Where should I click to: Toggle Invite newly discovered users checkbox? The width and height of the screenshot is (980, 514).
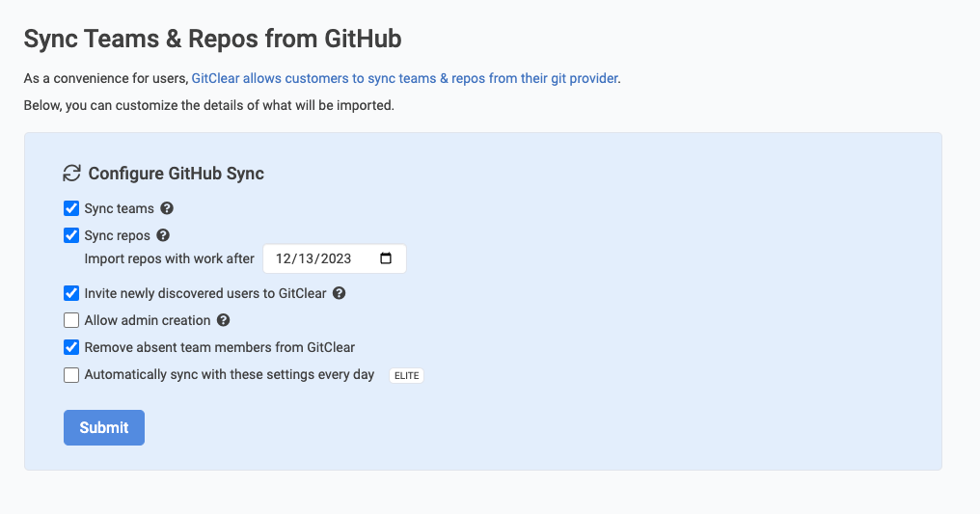click(71, 293)
